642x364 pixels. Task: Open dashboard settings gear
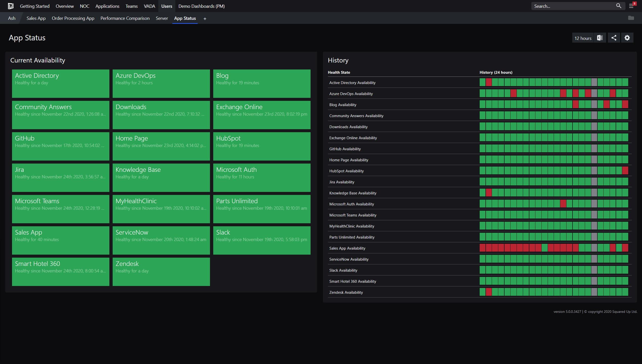[627, 38]
